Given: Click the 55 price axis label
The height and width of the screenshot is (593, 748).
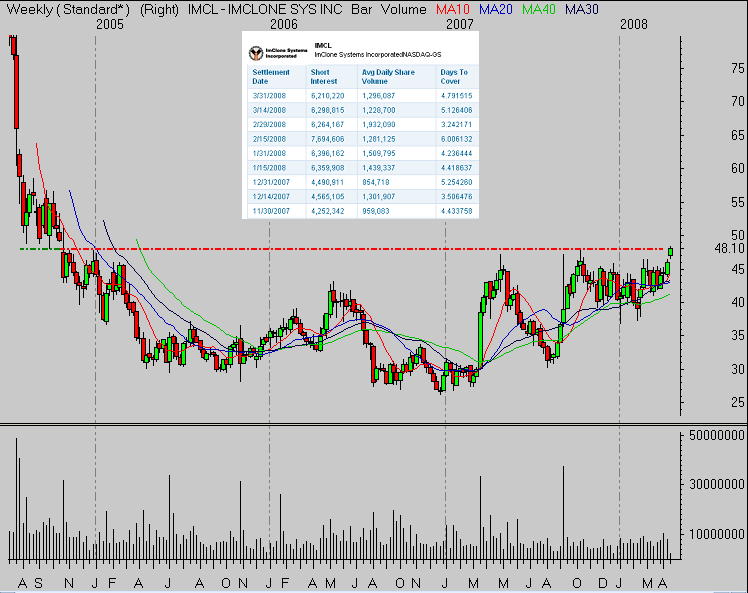Looking at the screenshot, I should point(738,203).
